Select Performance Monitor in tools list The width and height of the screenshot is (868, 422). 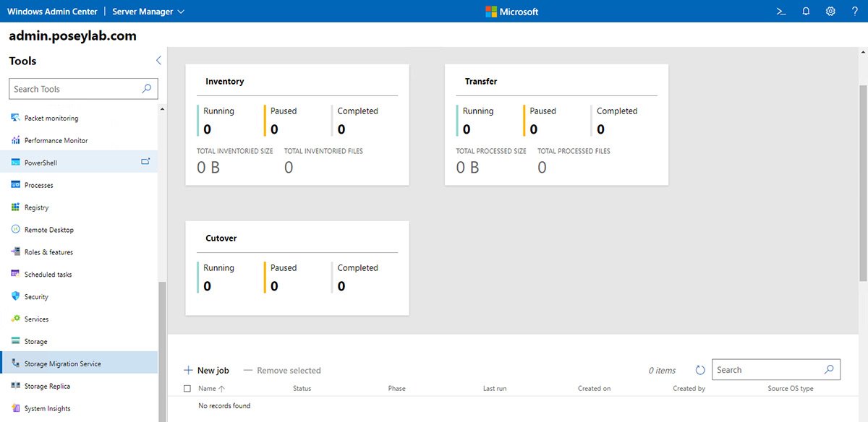[56, 141]
